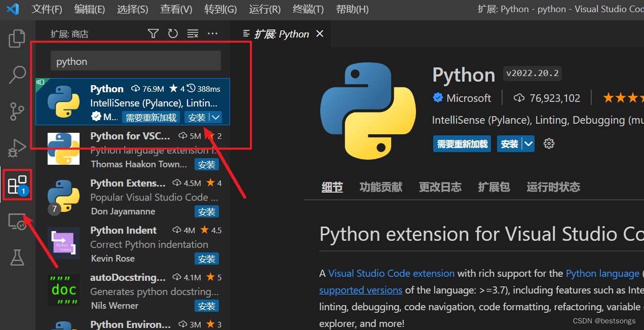Select Python Extension Pack icon
The width and height of the screenshot is (644, 330).
tap(63, 196)
